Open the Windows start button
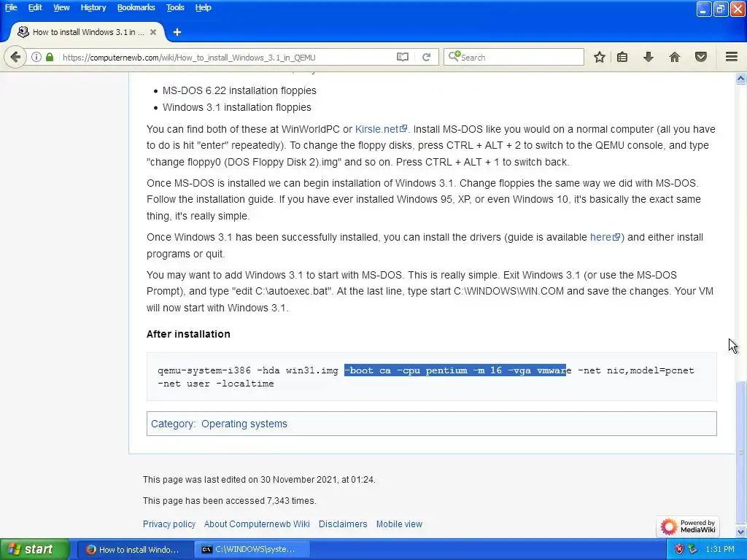This screenshot has width=747, height=560. click(35, 550)
